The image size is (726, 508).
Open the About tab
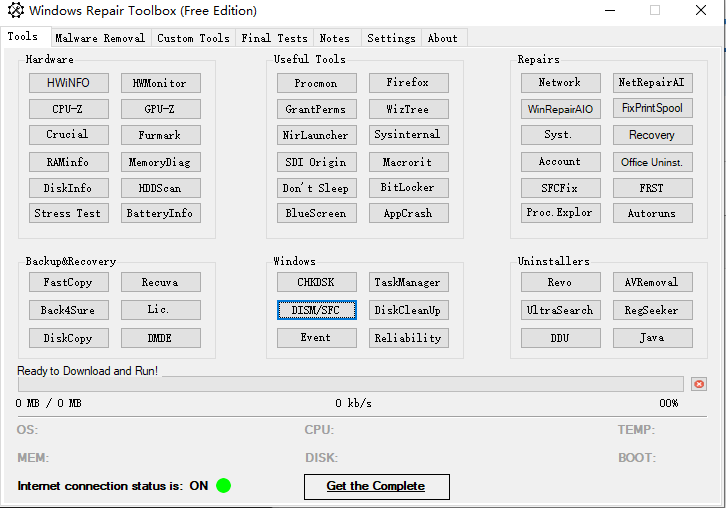[443, 38]
